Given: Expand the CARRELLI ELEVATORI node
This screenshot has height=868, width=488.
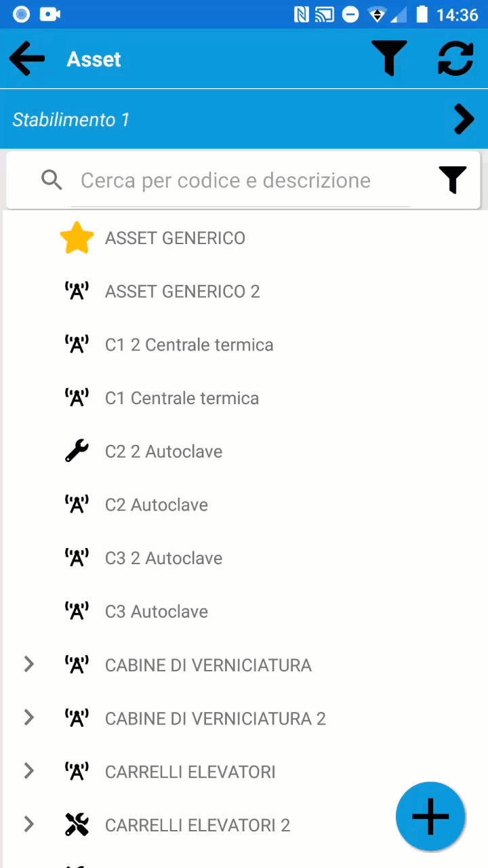Looking at the screenshot, I should (x=28, y=771).
